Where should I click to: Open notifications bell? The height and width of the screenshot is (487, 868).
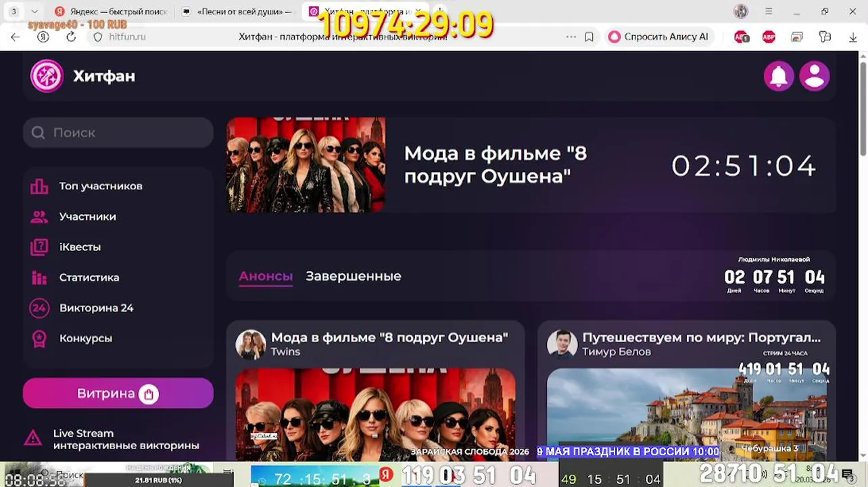[x=779, y=76]
